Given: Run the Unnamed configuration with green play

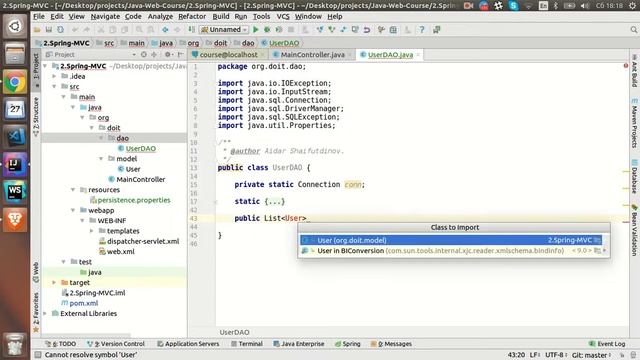Looking at the screenshot, I should coord(256,30).
